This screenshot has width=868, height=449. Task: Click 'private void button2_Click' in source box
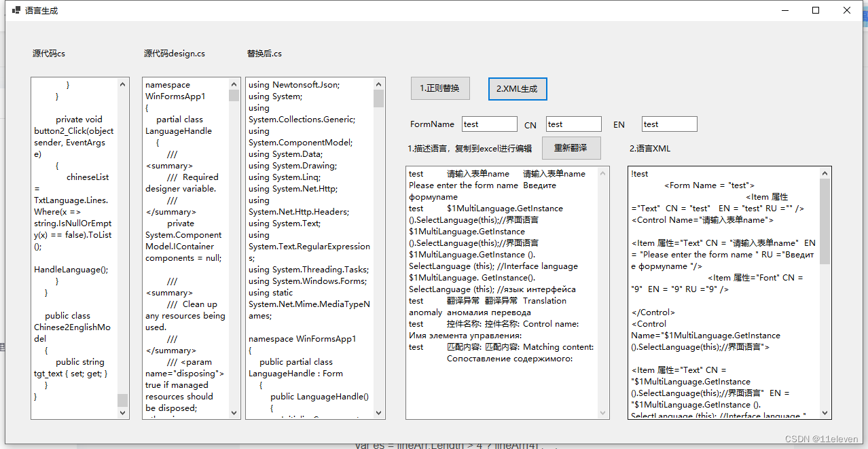(74, 125)
